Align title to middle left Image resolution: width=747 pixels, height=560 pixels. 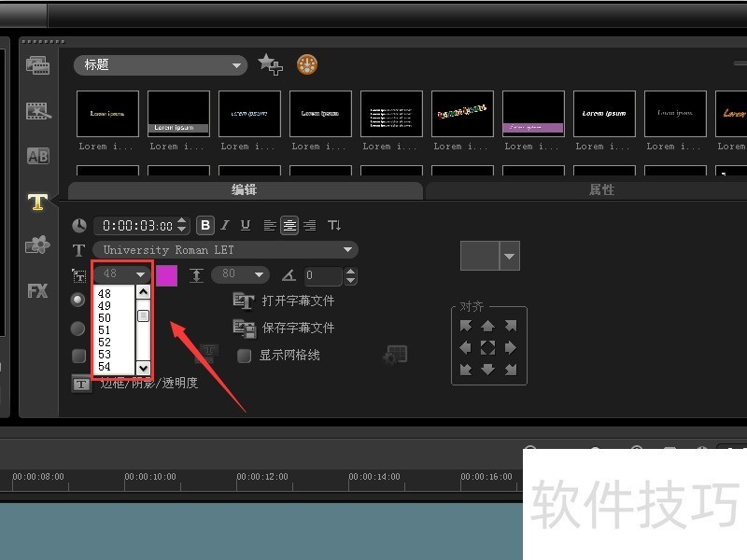(465, 347)
